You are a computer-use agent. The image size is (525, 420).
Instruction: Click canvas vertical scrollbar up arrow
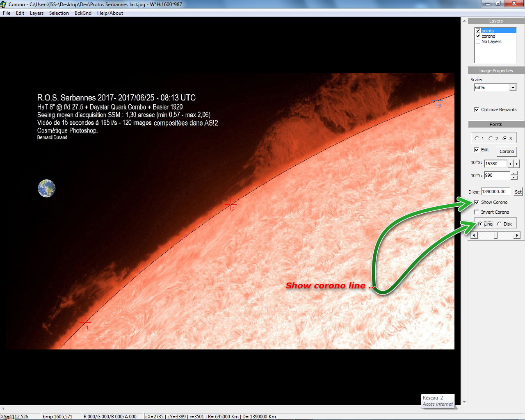464,21
